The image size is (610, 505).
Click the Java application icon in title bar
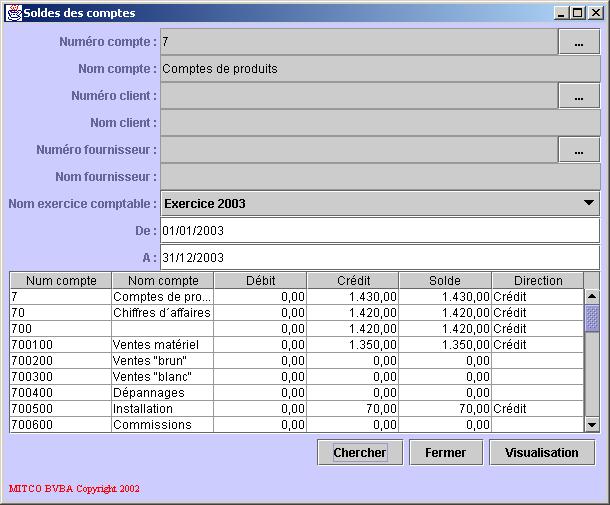pyautogui.click(x=14, y=13)
